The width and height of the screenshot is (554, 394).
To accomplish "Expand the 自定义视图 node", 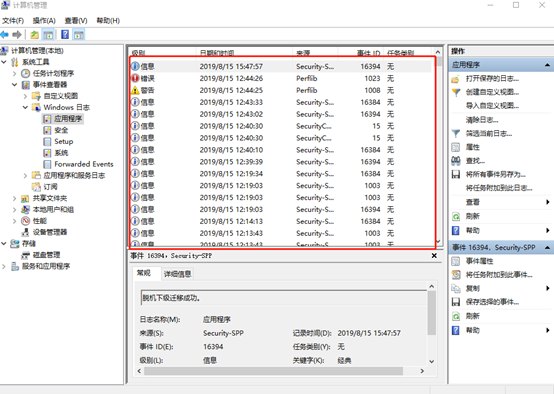I will coord(25,96).
